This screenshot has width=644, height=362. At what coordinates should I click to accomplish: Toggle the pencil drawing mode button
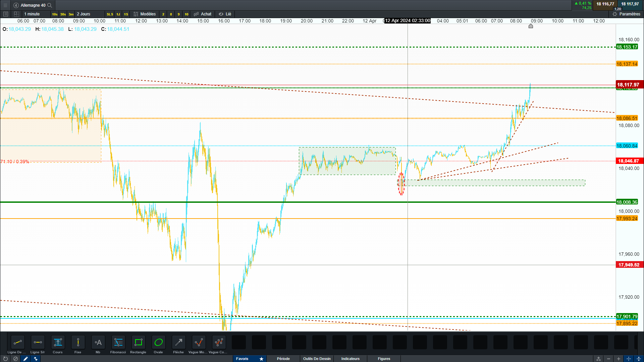pyautogui.click(x=25, y=359)
